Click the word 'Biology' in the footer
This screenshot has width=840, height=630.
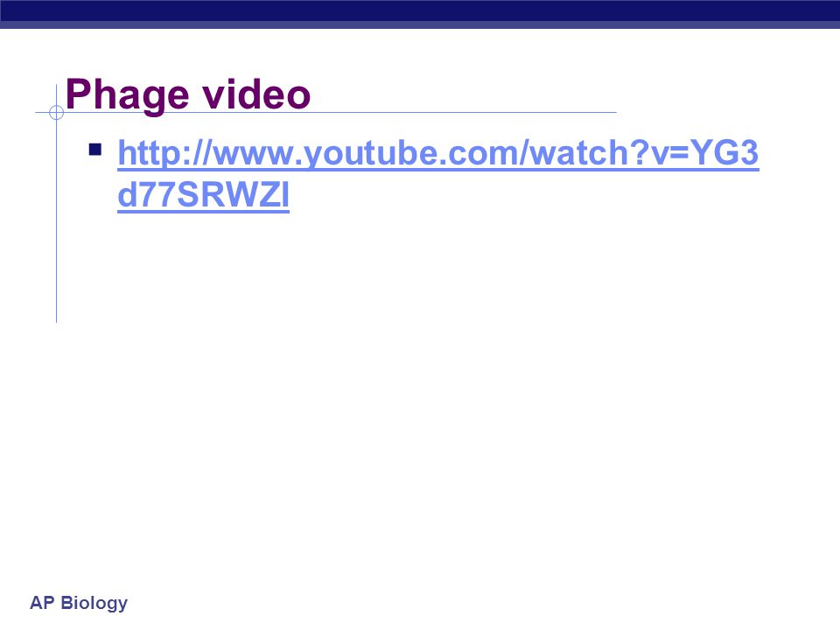tap(94, 603)
